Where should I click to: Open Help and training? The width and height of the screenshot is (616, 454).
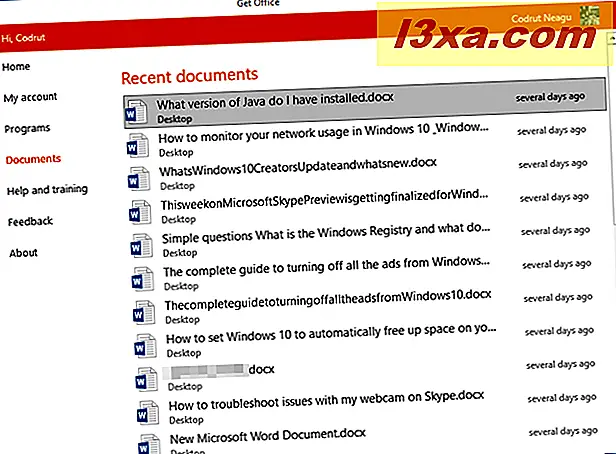pos(47,190)
